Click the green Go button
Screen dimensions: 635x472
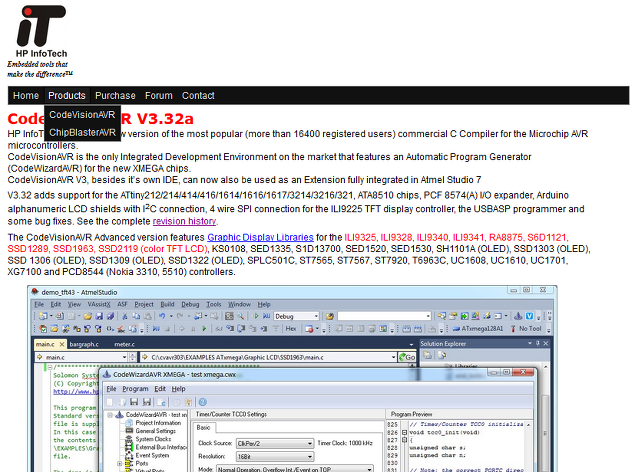(x=407, y=357)
